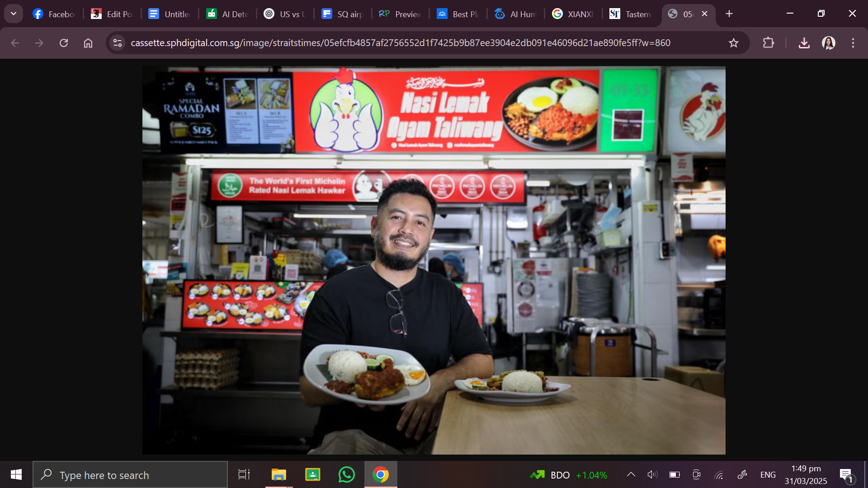This screenshot has height=488, width=868.
Task: Open the BDO stock widget
Action: pyautogui.click(x=568, y=475)
